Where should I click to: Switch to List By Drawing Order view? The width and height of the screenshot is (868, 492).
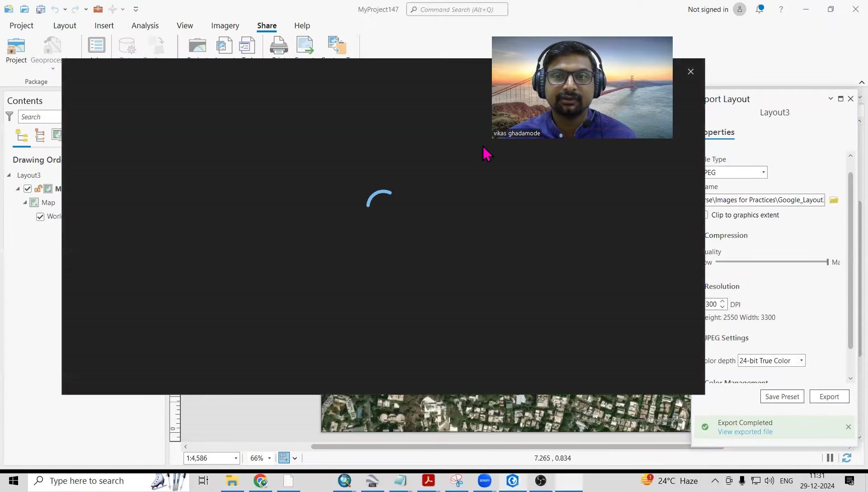point(22,136)
